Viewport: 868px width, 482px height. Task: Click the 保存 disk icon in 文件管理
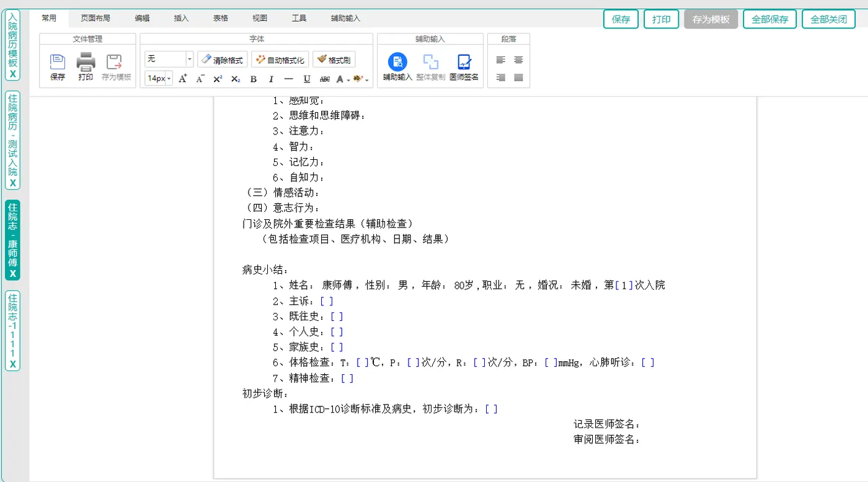pyautogui.click(x=58, y=62)
